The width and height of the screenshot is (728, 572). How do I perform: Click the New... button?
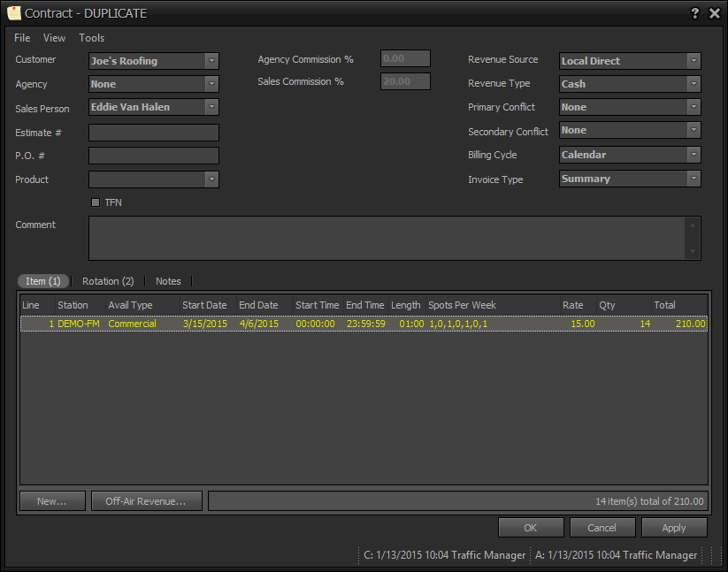pos(52,501)
